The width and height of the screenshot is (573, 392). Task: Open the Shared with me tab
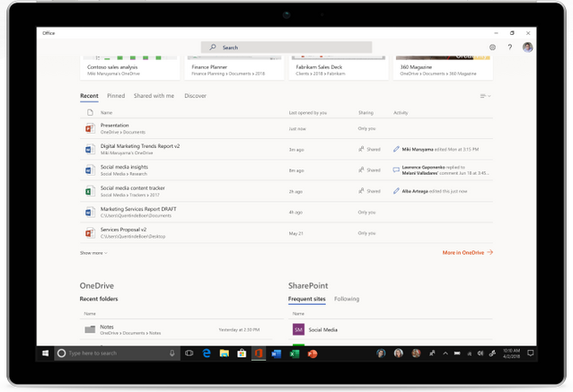click(x=154, y=96)
